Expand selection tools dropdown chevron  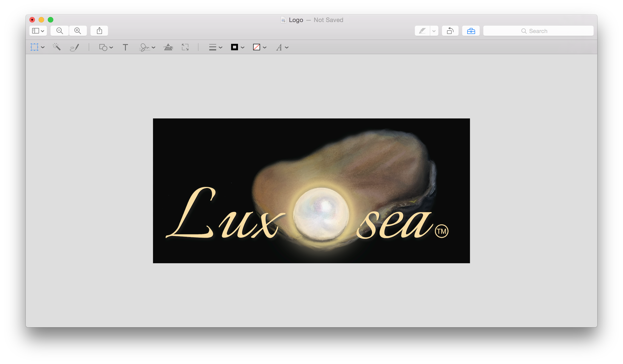(x=43, y=48)
